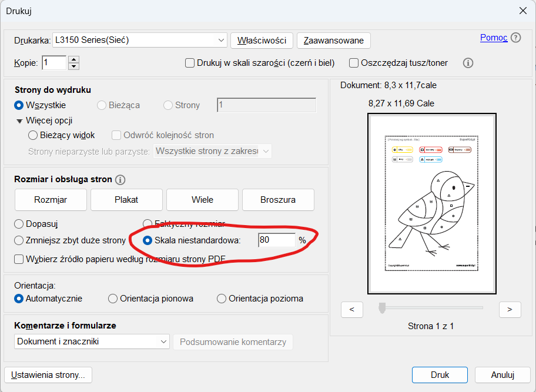Click the help question mark icon next to Pomoc

click(x=515, y=38)
